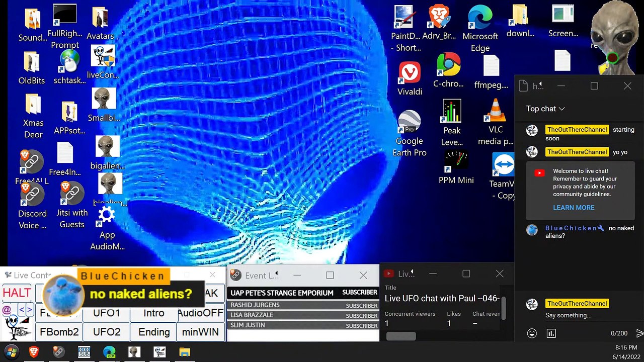Play the Intro clip button
The image size is (644, 362).
[x=154, y=313]
